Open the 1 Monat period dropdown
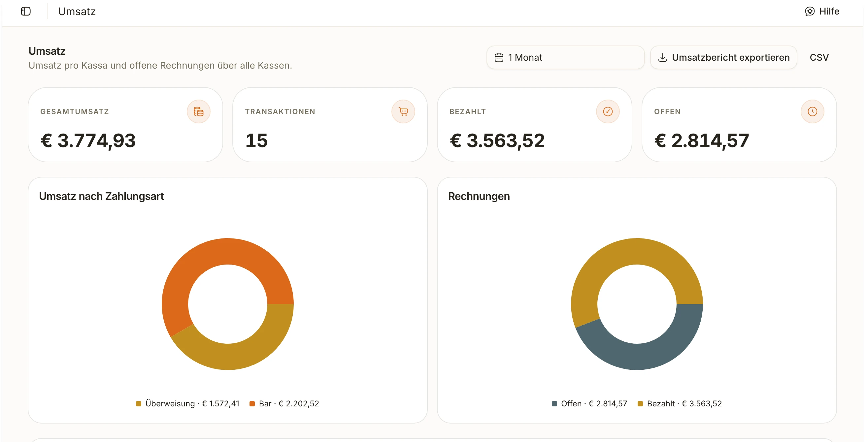Viewport: 868px width, 442px height. [x=565, y=58]
